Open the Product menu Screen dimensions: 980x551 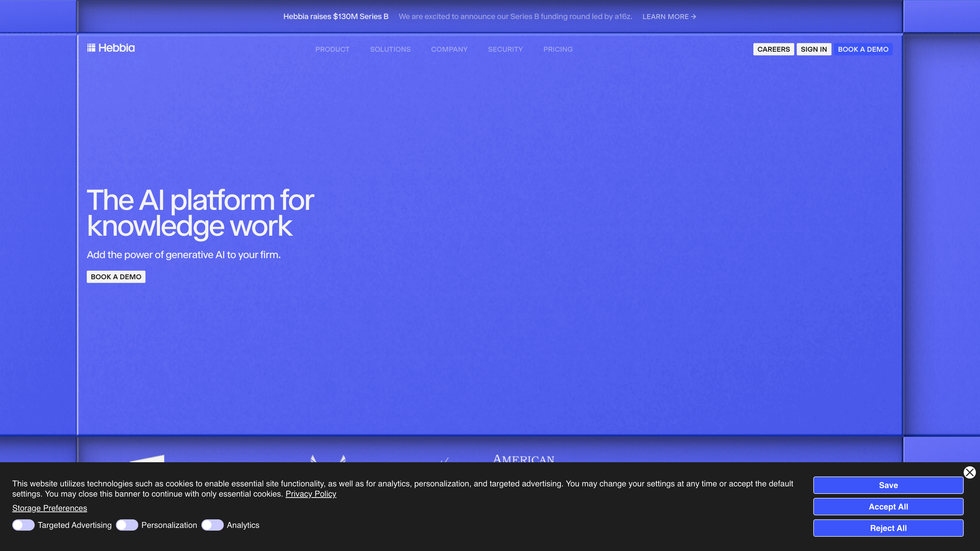[x=332, y=49]
